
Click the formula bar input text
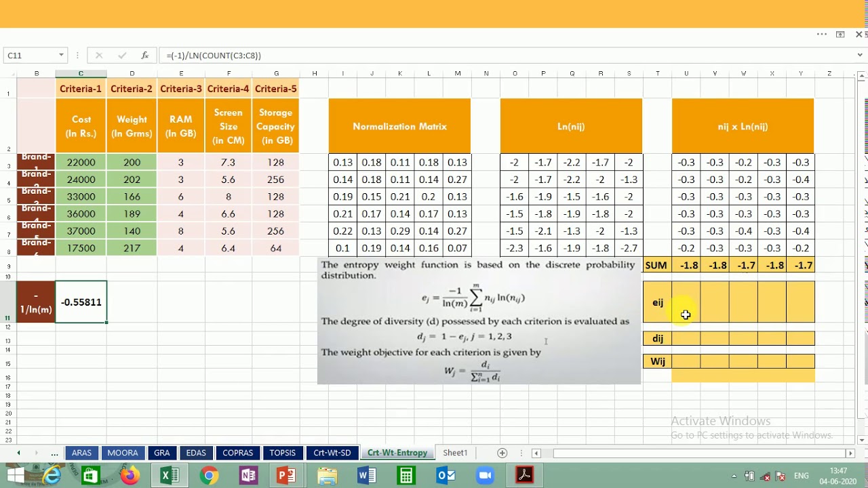point(214,56)
